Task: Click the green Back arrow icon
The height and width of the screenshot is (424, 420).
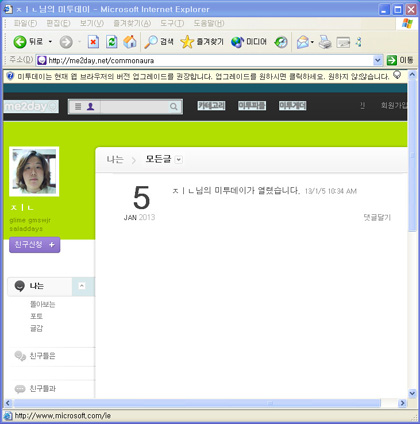Action: click(20, 42)
